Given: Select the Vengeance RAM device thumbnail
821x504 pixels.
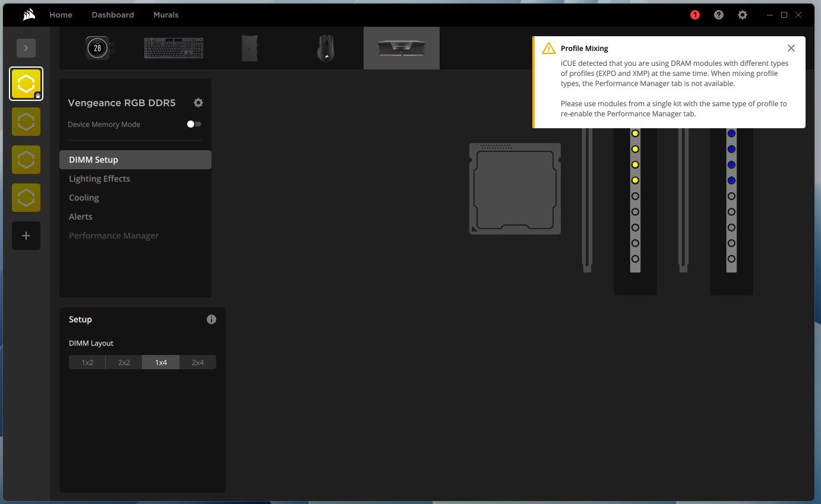Looking at the screenshot, I should pyautogui.click(x=402, y=48).
